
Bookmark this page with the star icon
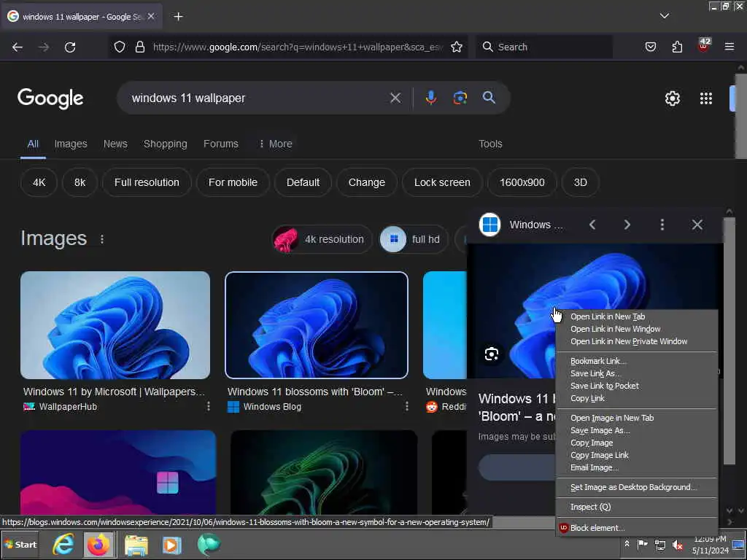point(457,47)
